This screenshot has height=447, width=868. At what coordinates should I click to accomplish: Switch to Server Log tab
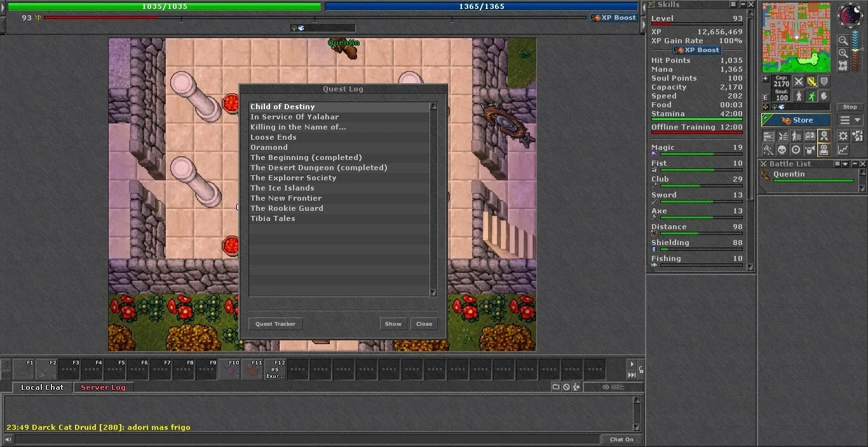tap(103, 387)
